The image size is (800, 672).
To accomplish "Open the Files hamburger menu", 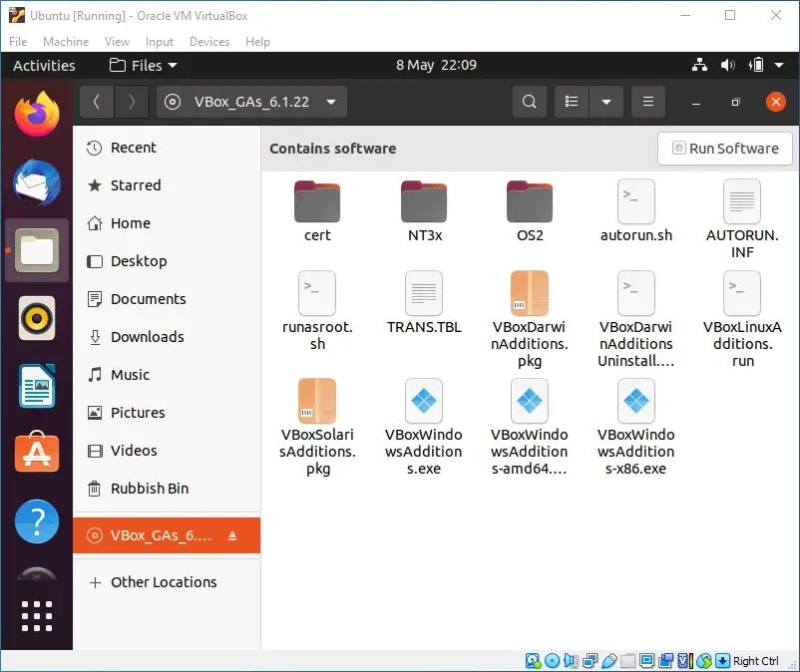I will 648,102.
